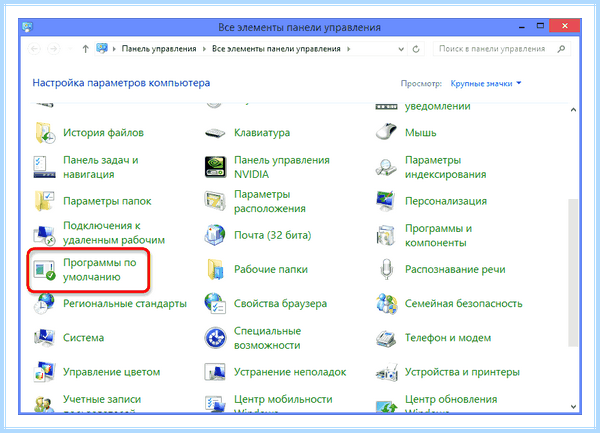Click the Распознавание речи microphone icon
The image size is (600, 433).
coord(386,269)
